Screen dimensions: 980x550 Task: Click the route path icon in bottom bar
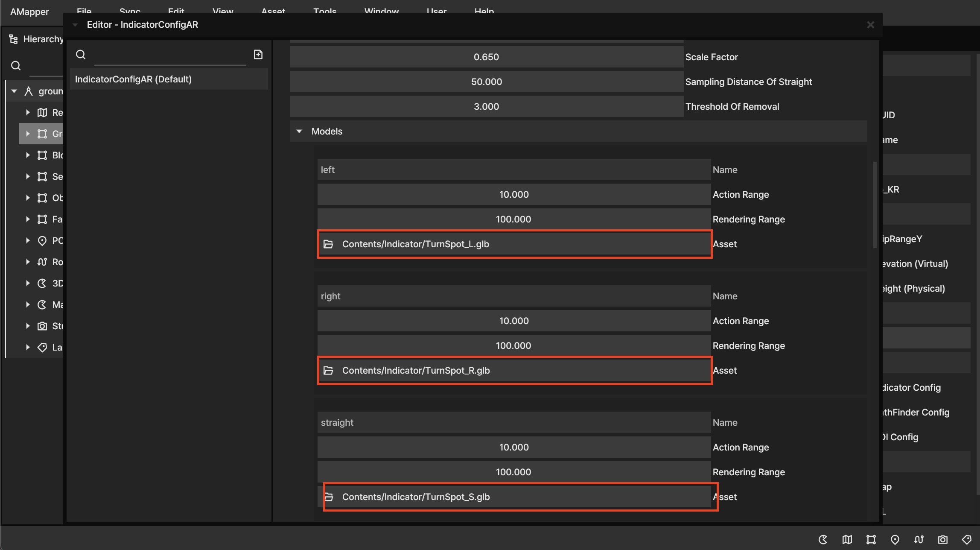coord(919,540)
